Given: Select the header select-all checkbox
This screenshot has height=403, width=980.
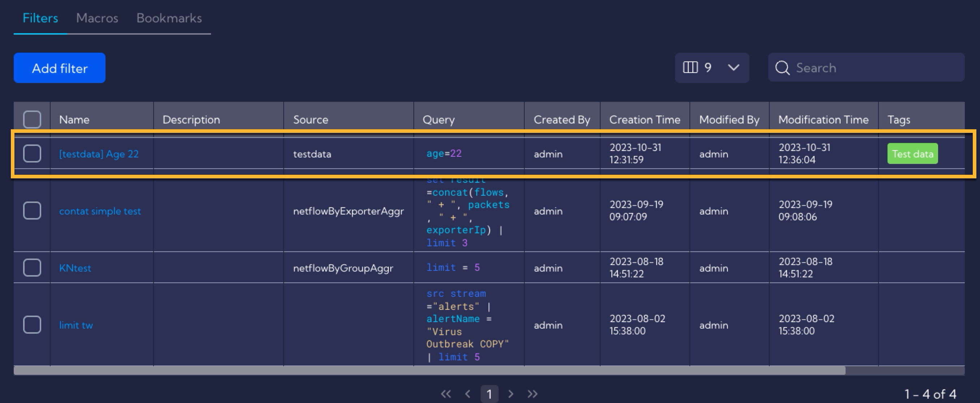Looking at the screenshot, I should point(32,120).
